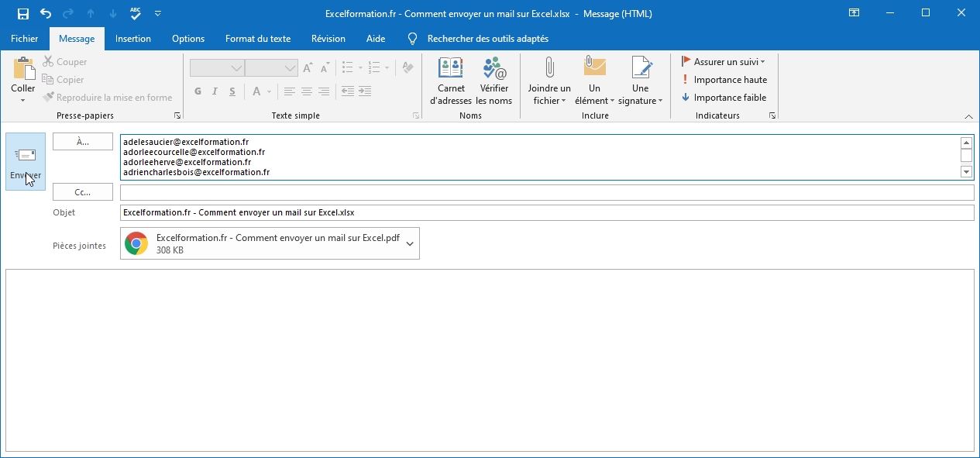
Task: Click recipient adriencharlesbois@excelformation.fr
Action: (x=197, y=173)
